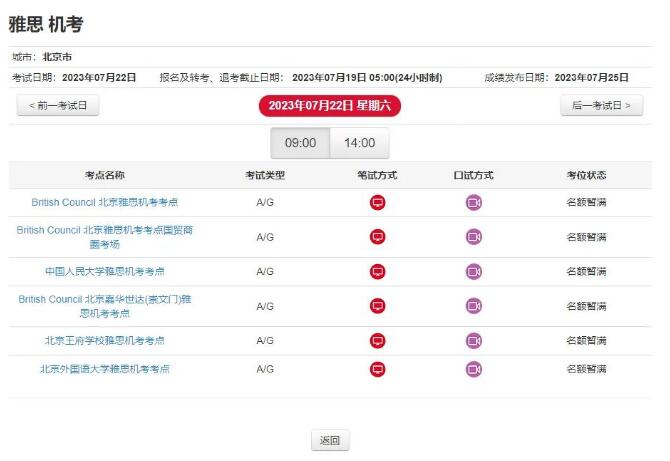The image size is (670, 461).
Task: Open 北京外国语大学雅思机考考点 link
Action: point(105,369)
